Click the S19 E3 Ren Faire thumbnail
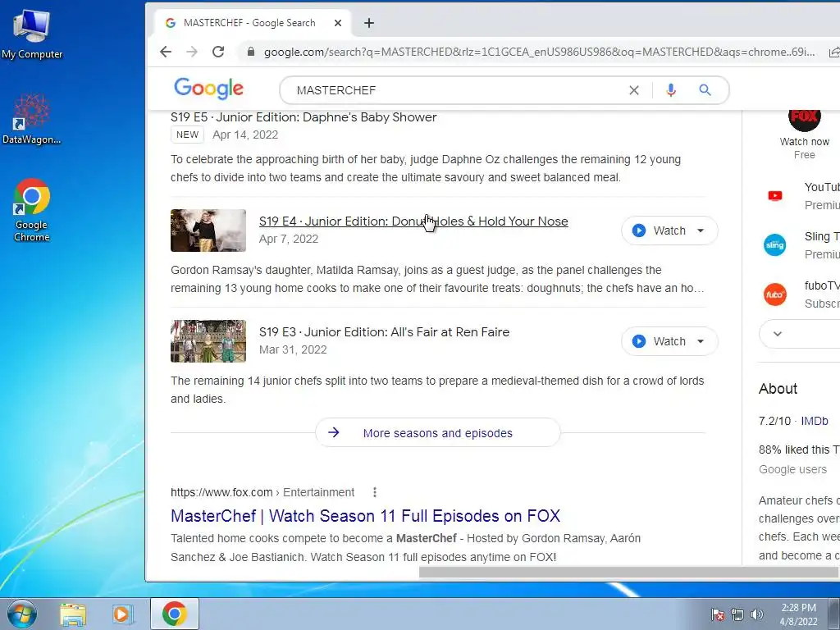 (208, 341)
